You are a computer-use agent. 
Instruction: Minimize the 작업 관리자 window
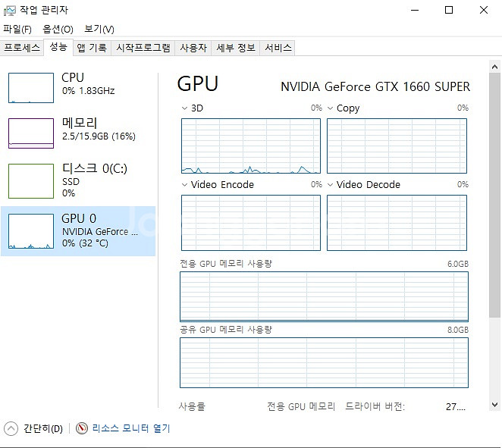(x=415, y=11)
